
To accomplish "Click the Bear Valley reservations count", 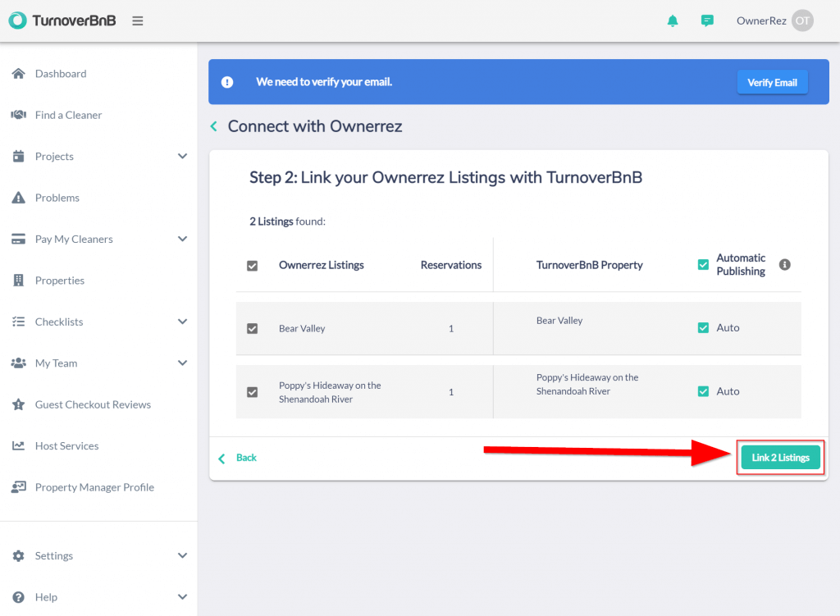I will point(451,328).
